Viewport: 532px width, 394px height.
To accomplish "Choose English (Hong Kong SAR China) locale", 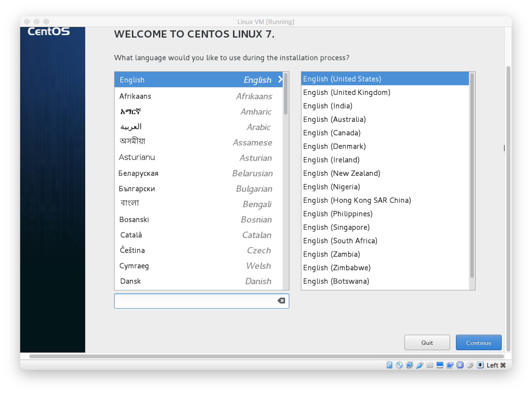I will point(385,200).
